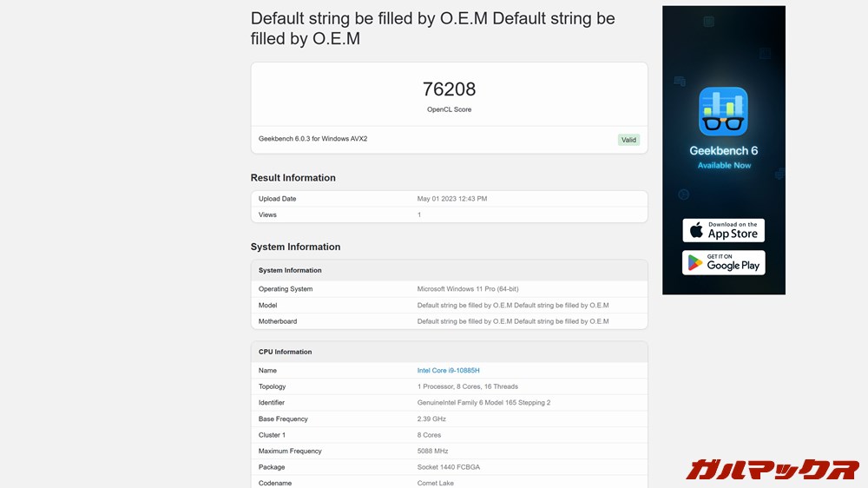Click the green Valid badge
The width and height of the screenshot is (868, 488).
(628, 140)
